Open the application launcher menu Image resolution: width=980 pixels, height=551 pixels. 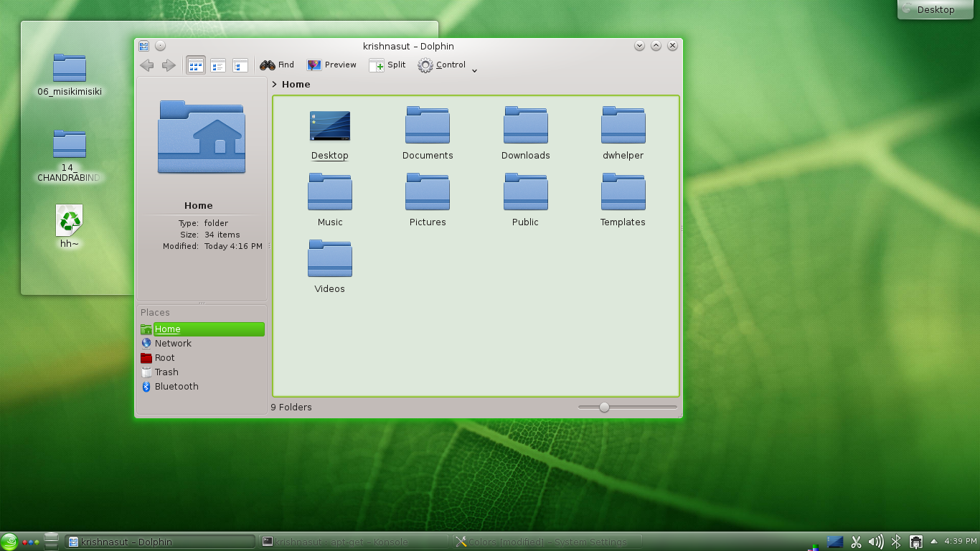pos(9,542)
